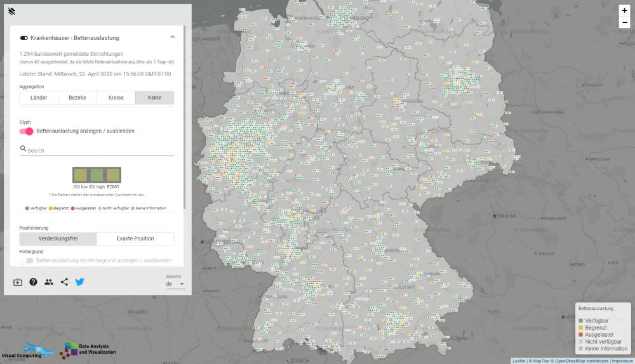Screen dimensions: 635x364
Task: Enable the Hintergrund Bettenauslastung switch
Action: (27, 261)
